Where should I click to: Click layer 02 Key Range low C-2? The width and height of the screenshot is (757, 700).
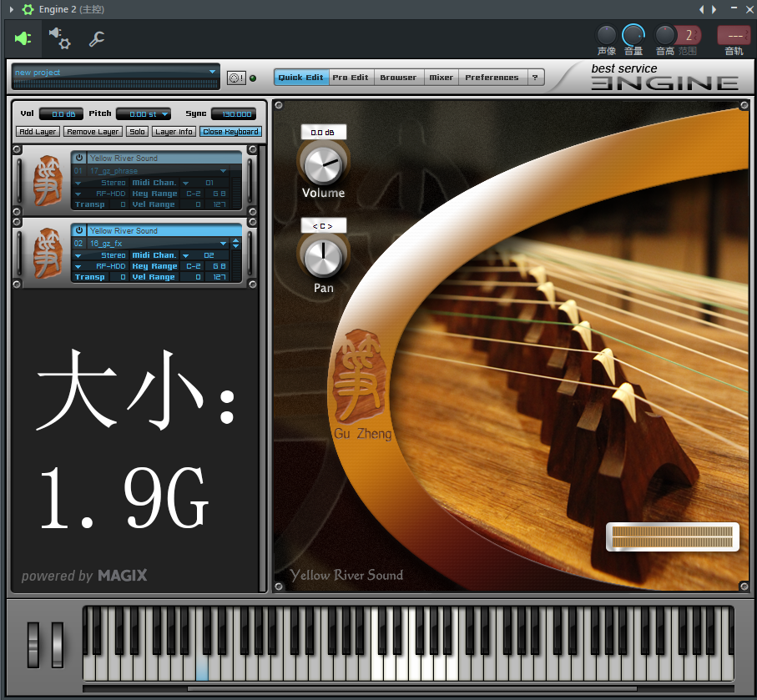click(x=193, y=266)
